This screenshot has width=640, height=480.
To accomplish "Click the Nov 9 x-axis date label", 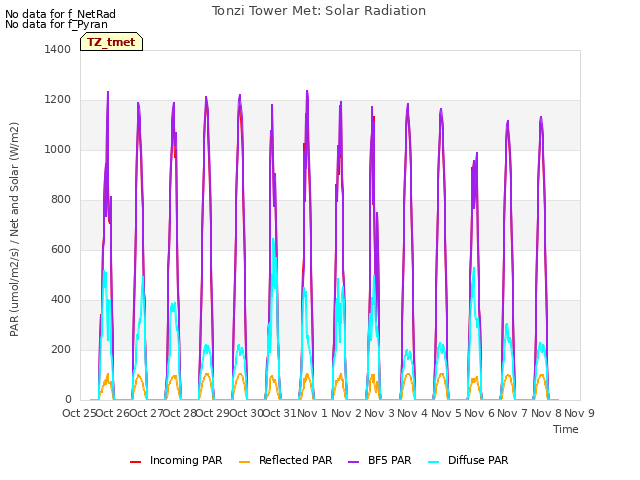I will click(x=579, y=413).
